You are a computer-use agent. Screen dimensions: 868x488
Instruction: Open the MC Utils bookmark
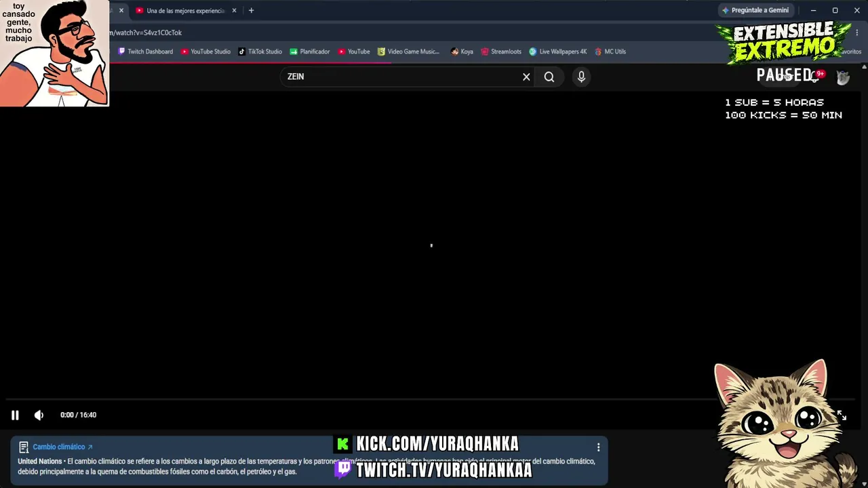(610, 52)
